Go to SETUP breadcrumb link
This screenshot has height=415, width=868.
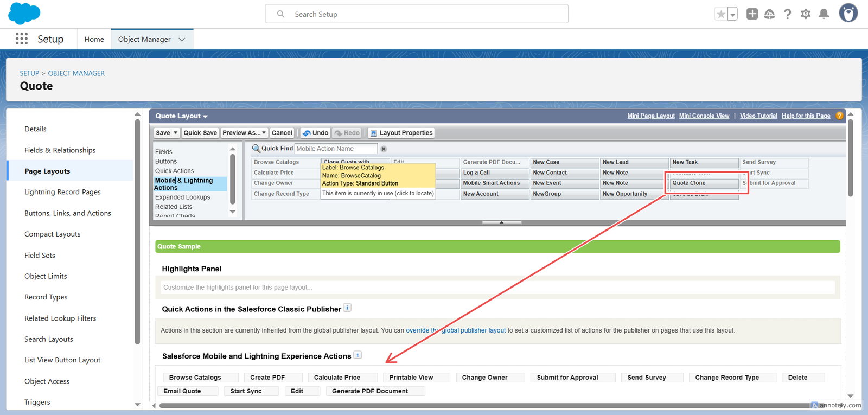click(x=29, y=73)
